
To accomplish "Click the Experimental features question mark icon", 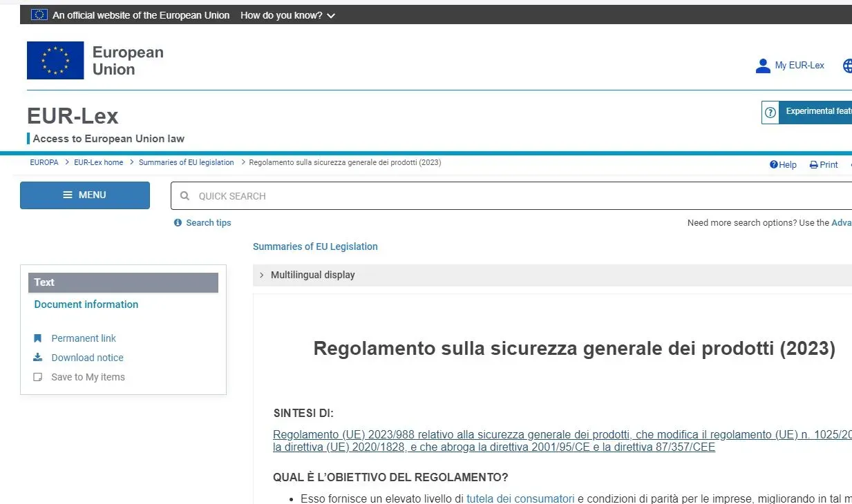I will (770, 112).
